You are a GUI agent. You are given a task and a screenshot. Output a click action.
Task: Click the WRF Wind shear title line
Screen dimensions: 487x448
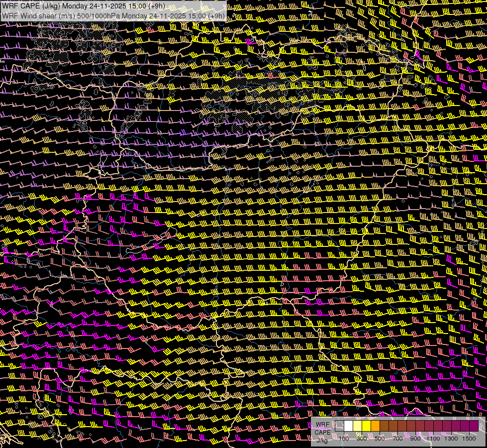(113, 16)
